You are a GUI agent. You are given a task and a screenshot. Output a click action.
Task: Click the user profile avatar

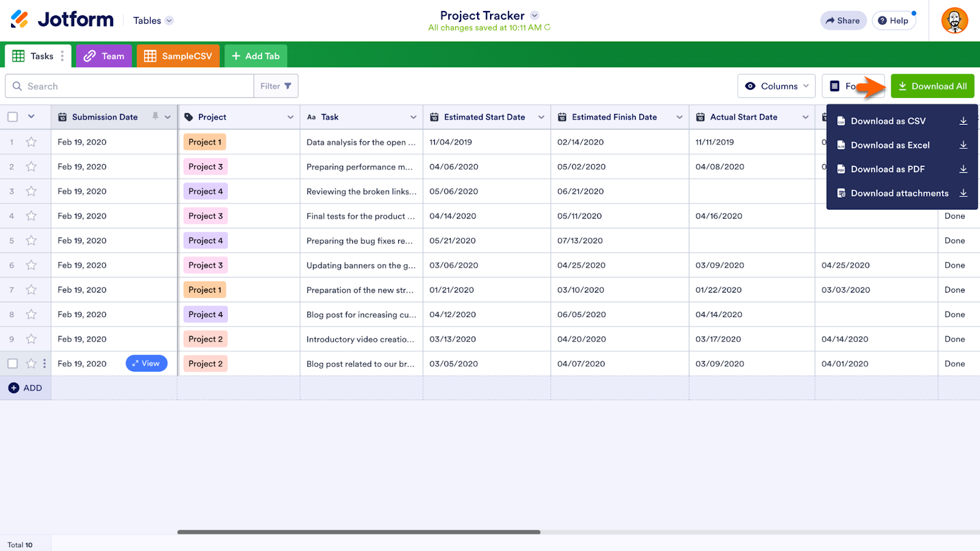point(954,21)
